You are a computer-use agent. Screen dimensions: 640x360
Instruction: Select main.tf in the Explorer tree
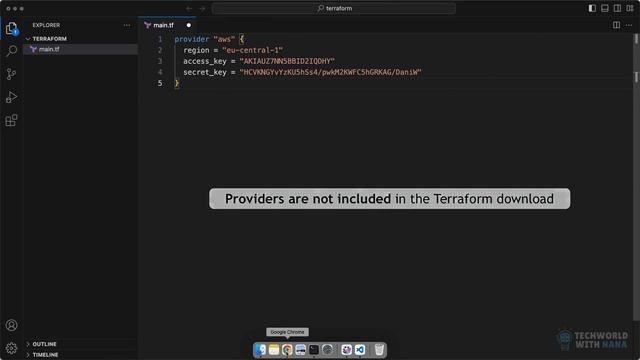pyautogui.click(x=80, y=49)
